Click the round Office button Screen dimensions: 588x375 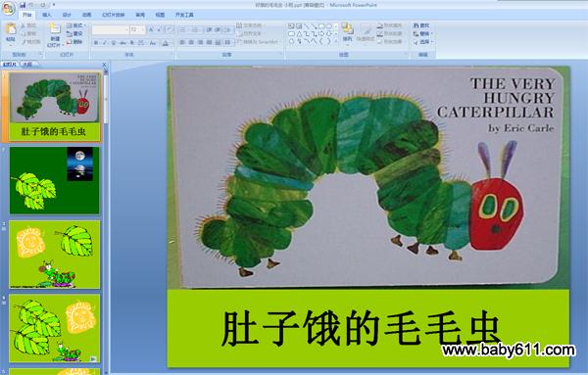8,8
